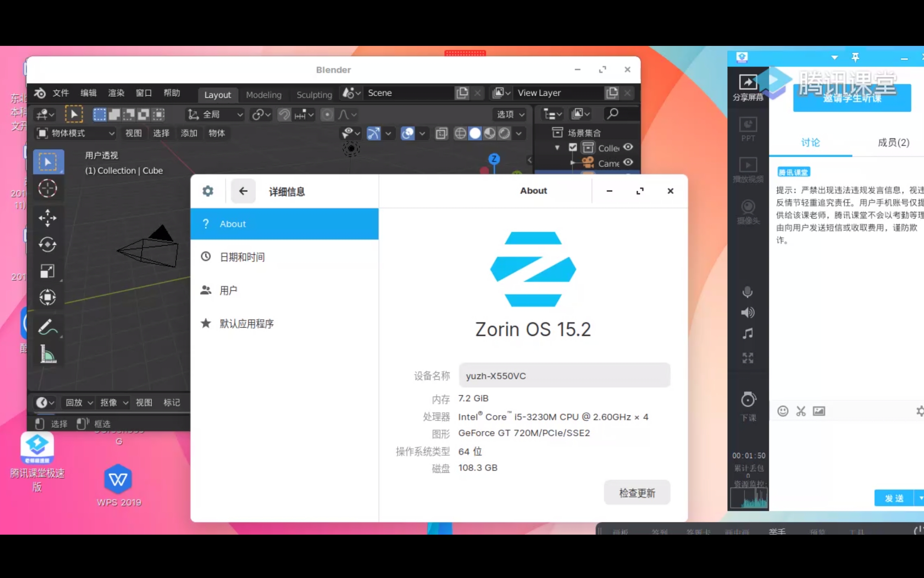Click the 播放视频 play video icon

[748, 170]
